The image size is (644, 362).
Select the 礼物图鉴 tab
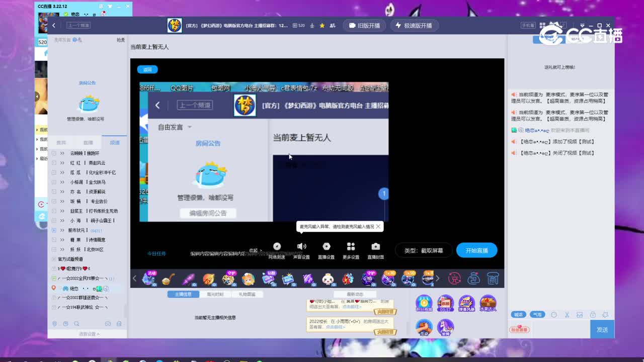click(x=247, y=294)
